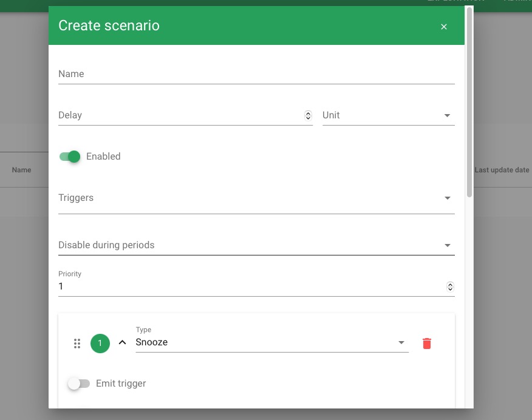Expand the Disable during periods dropdown
This screenshot has width=532, height=420.
(x=448, y=245)
